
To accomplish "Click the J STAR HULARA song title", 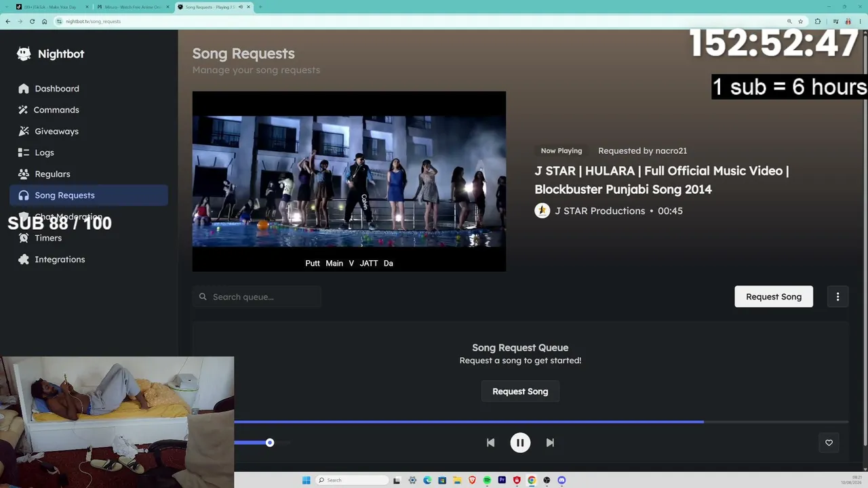I will tap(662, 180).
